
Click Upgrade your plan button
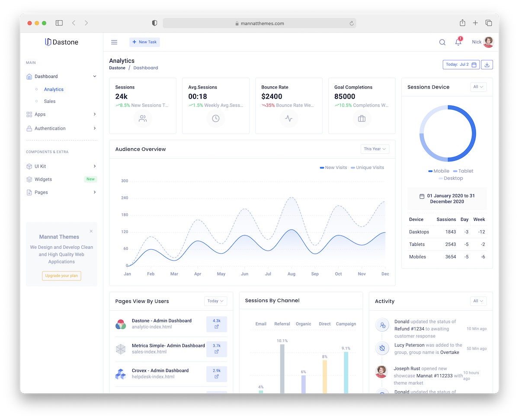(61, 276)
